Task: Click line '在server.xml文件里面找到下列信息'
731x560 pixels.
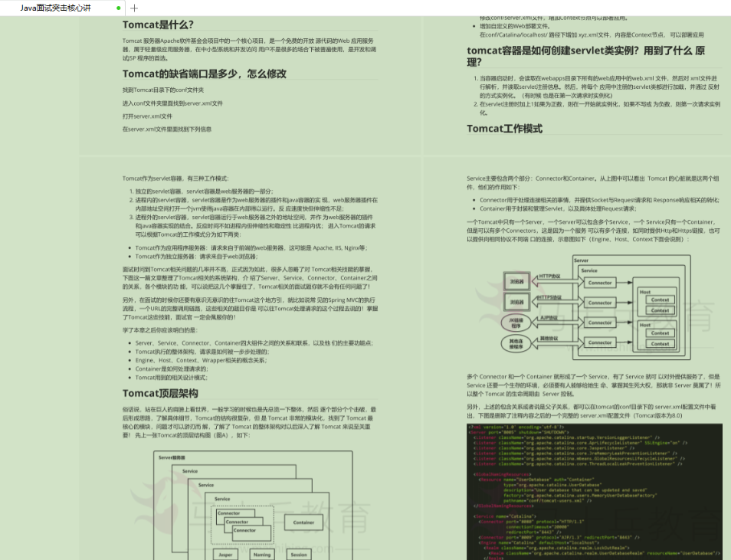Action: (167, 129)
